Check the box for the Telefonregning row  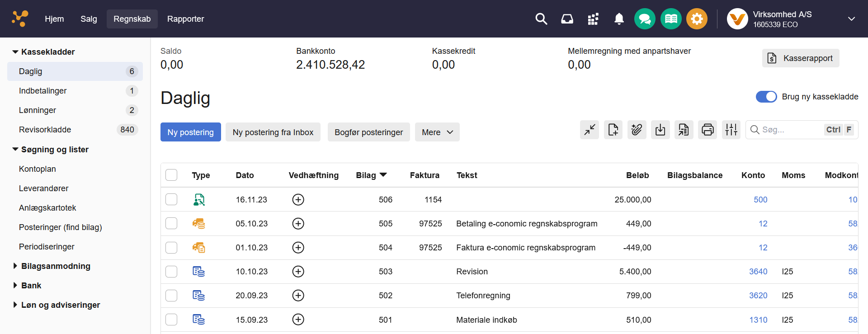[171, 296]
